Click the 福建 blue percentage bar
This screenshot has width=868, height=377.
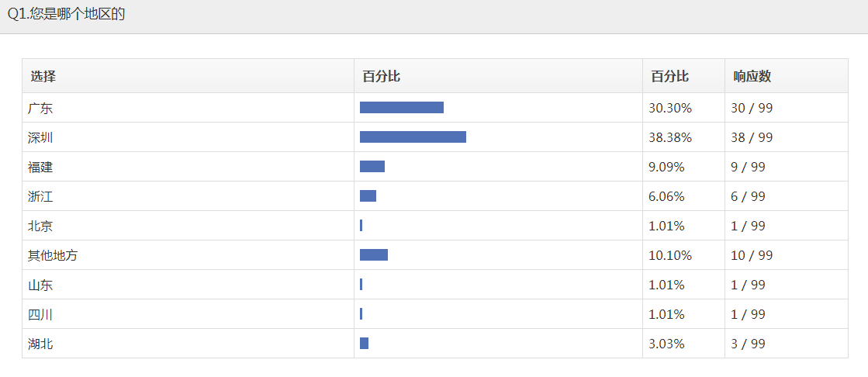tap(372, 166)
